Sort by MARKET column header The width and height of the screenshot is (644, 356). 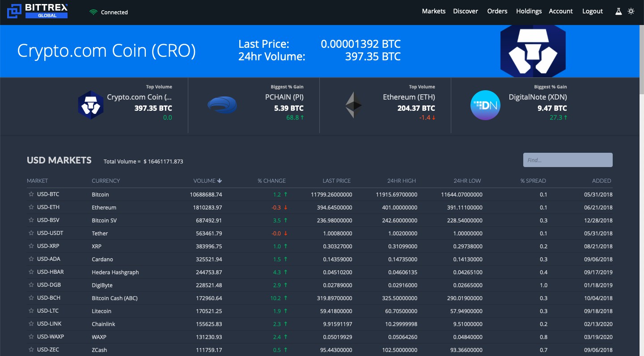point(37,181)
